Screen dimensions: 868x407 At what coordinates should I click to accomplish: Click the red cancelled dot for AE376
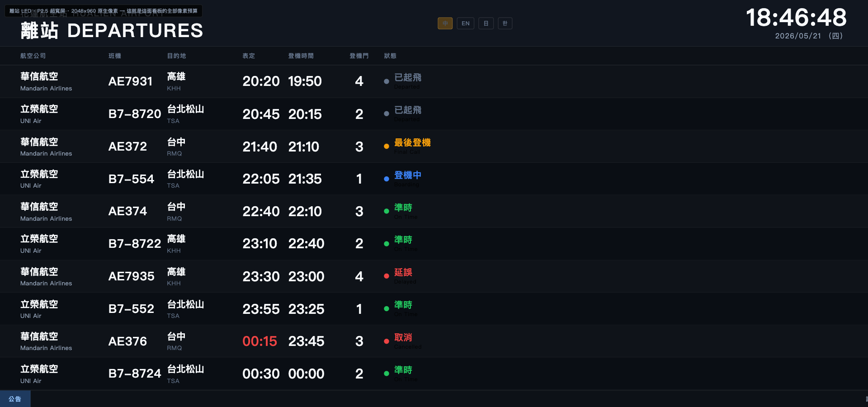[387, 341]
